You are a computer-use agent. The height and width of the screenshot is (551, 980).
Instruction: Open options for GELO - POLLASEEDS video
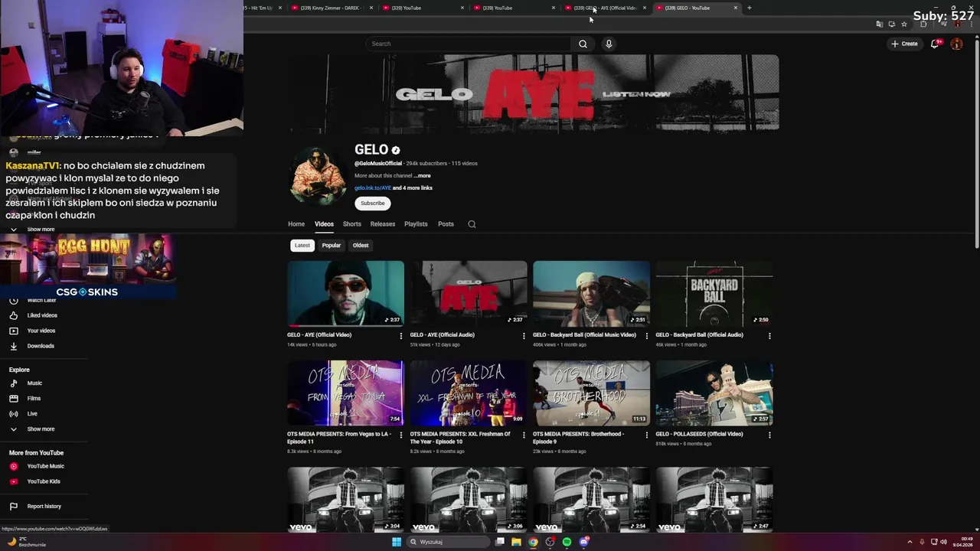[769, 435]
